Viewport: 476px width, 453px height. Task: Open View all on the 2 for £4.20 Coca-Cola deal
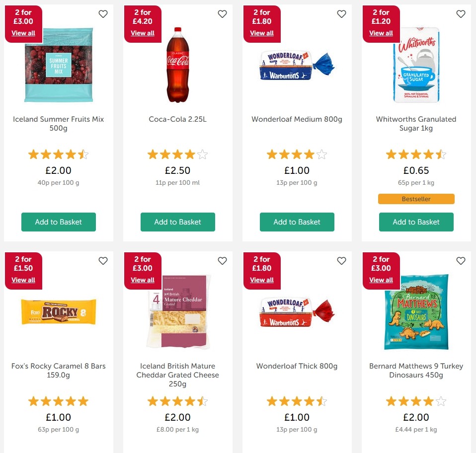coord(143,33)
